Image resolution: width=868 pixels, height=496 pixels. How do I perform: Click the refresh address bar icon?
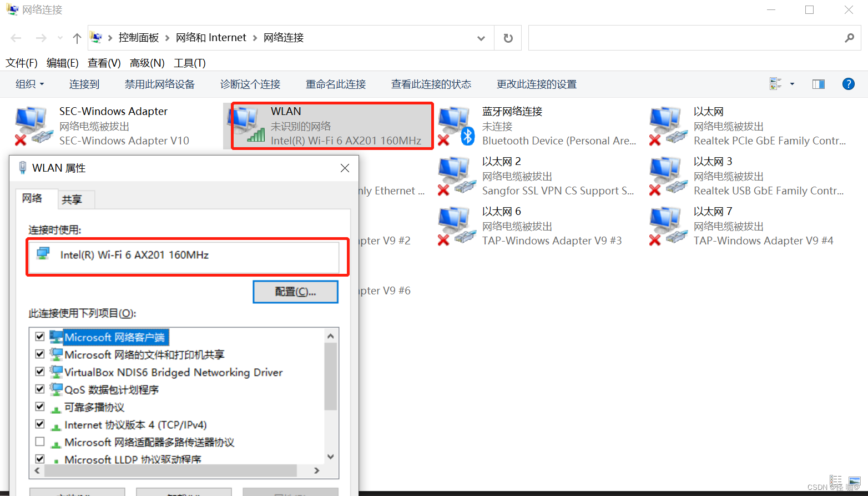click(508, 38)
